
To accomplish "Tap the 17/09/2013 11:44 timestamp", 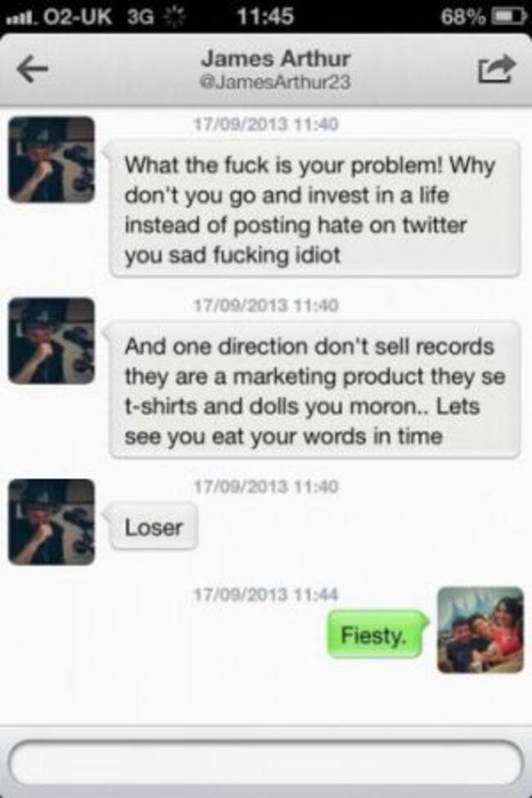I will 266,594.
